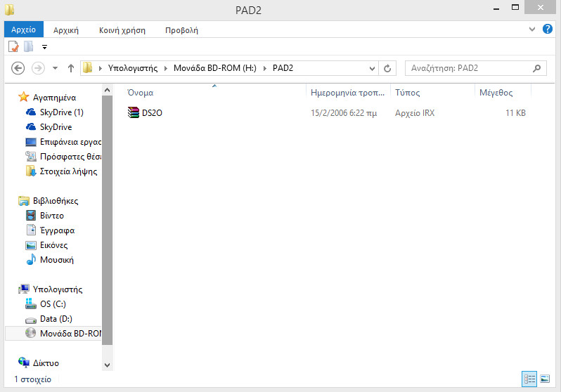Open the Έγγραφα library

[57, 230]
